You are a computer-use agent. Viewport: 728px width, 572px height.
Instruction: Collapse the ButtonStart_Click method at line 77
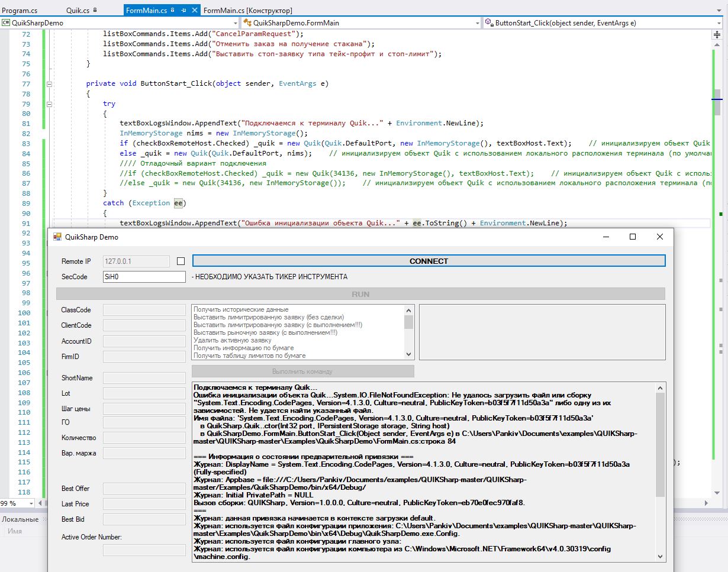pyautogui.click(x=50, y=83)
